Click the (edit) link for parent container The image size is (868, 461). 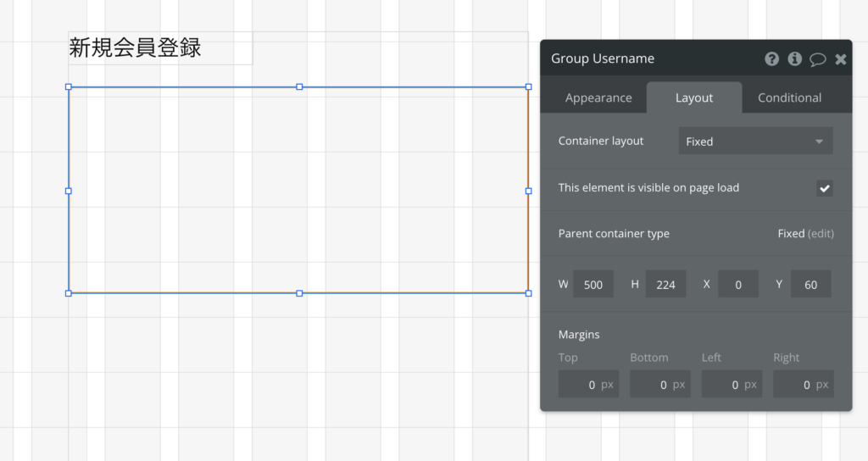point(821,234)
